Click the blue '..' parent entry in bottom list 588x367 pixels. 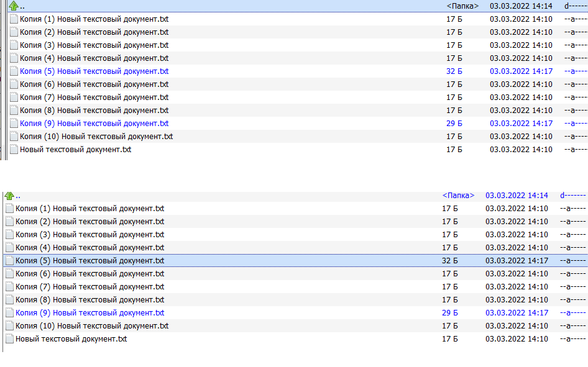point(18,197)
